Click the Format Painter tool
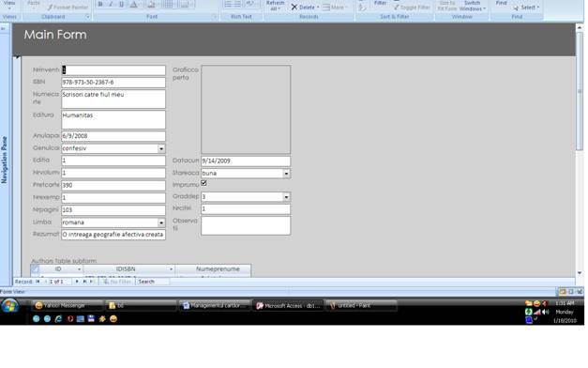 pos(68,8)
